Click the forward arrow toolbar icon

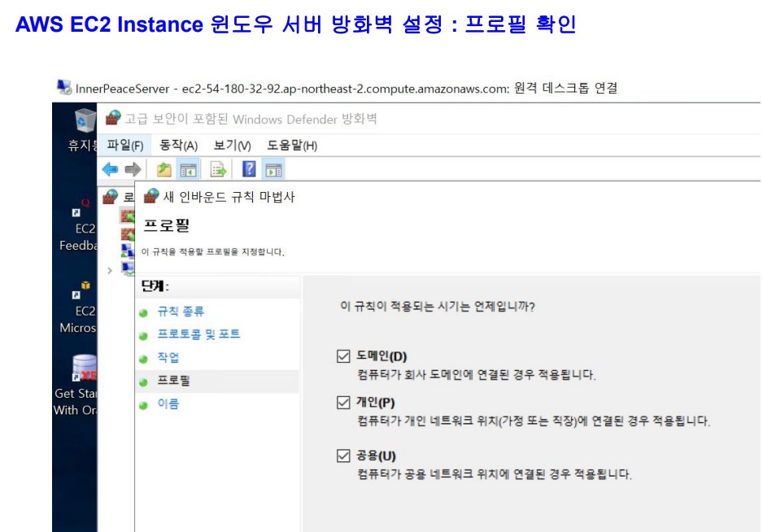(x=133, y=169)
